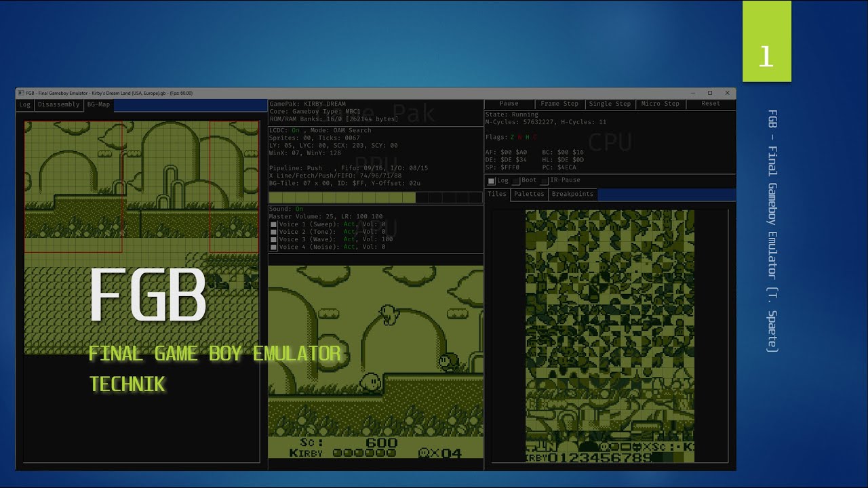Click the 'Sprites: 00, Ticks: 0067' line
The image size is (868, 488).
coord(315,138)
